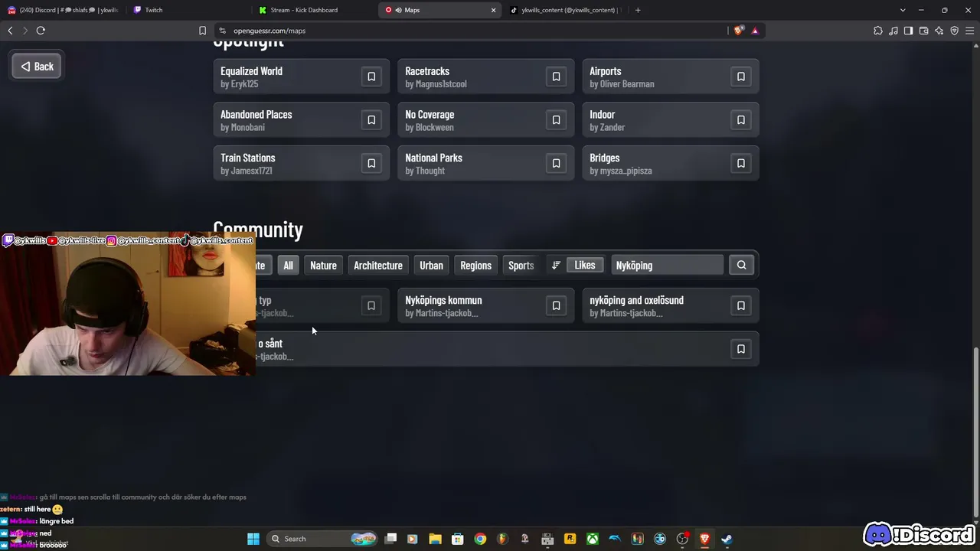Bookmark the Indoor map
Screen dimensions: 980x551
coord(740,120)
